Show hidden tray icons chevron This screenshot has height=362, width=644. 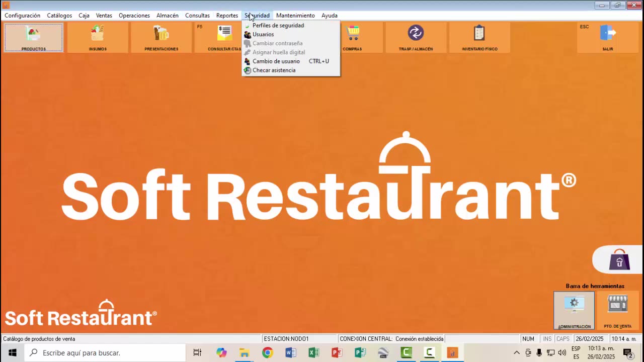point(517,353)
